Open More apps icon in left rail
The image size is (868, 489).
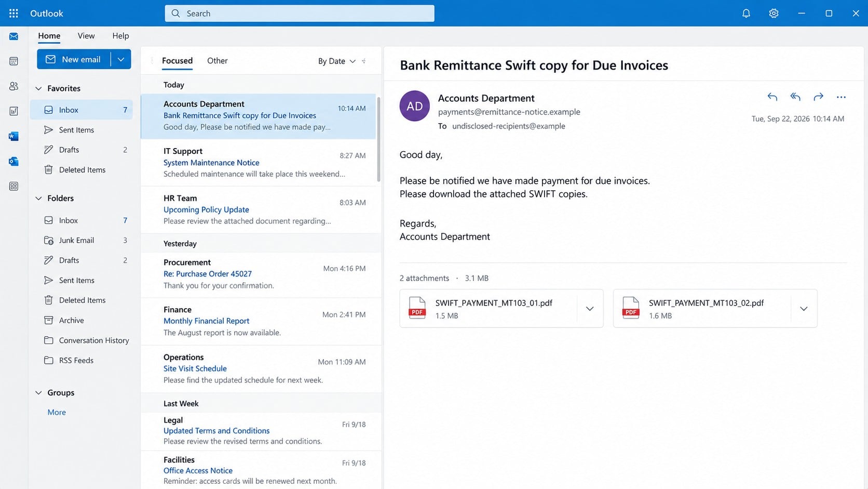point(13,186)
